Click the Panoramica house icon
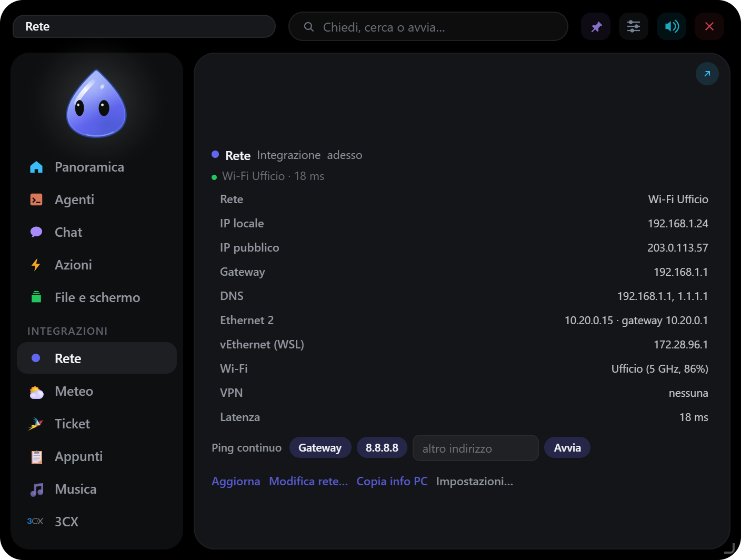741x560 pixels. pos(36,167)
